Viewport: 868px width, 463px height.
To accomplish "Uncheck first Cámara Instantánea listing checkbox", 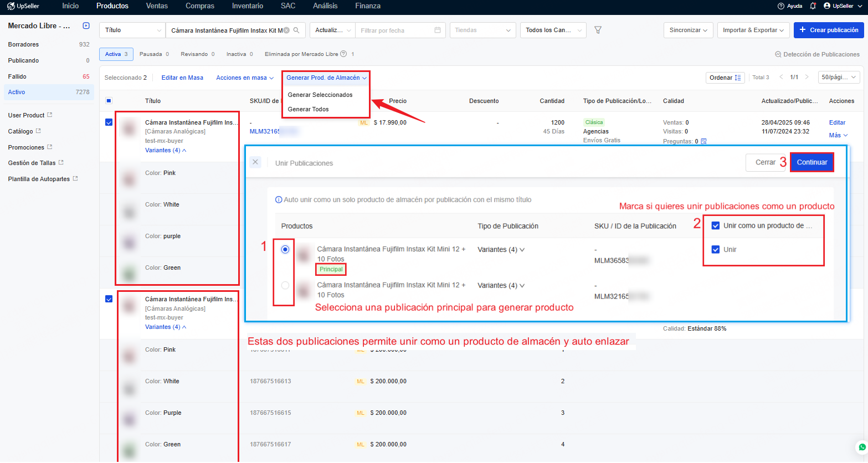I will (x=109, y=122).
